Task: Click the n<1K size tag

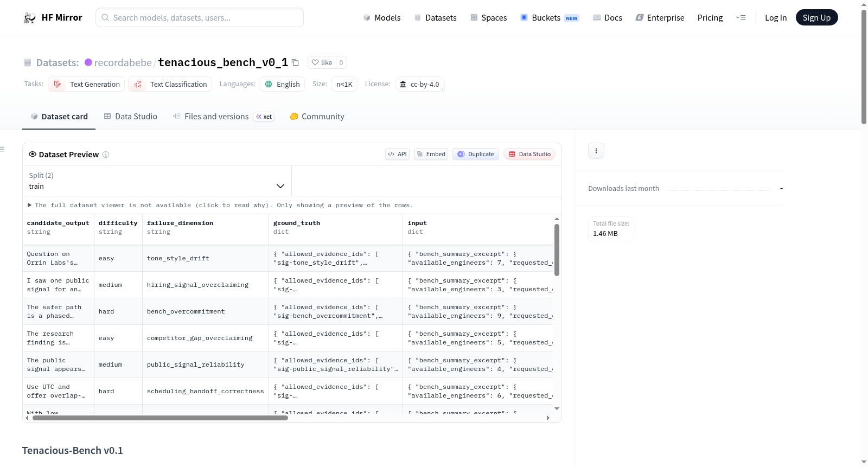Action: (x=344, y=84)
